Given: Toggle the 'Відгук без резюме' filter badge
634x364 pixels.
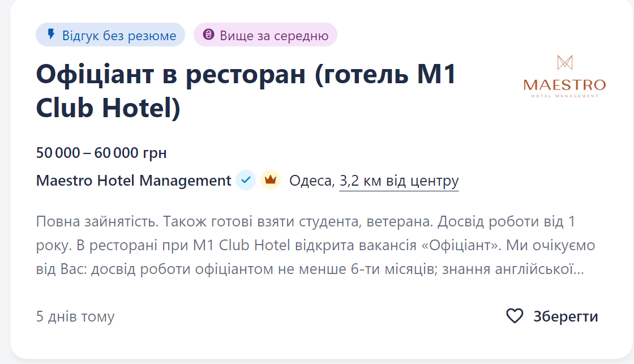Looking at the screenshot, I should [110, 35].
